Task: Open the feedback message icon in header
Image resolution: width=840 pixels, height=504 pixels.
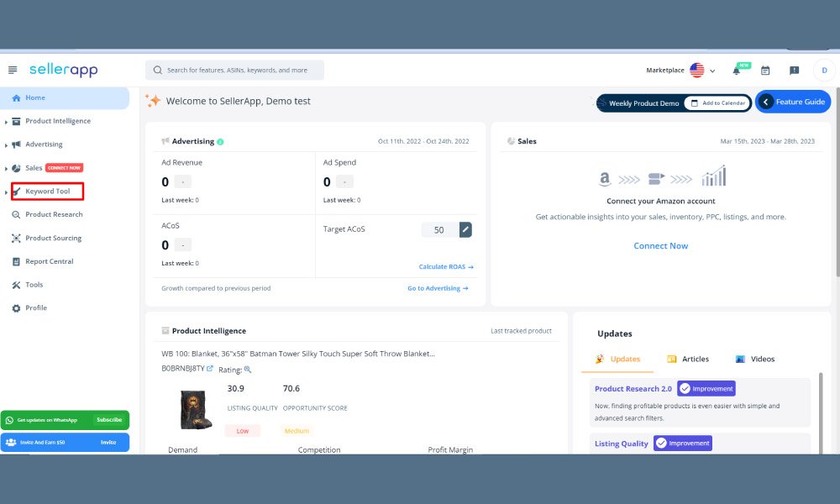Action: (795, 71)
